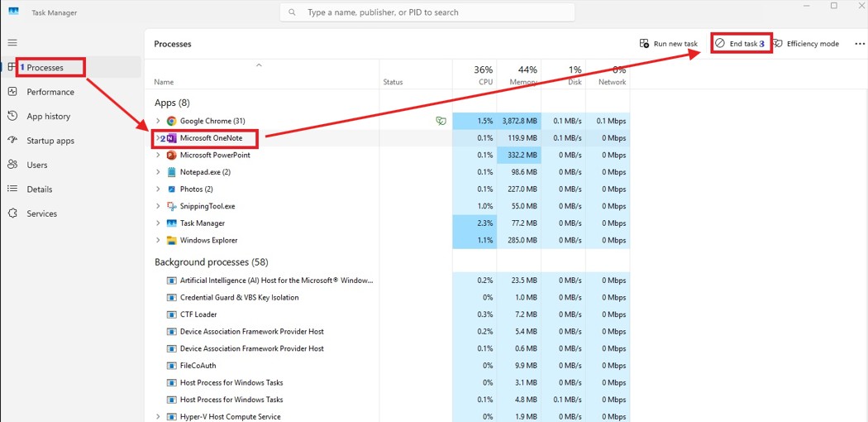Click the Task Manager process icon
Viewport: 868px width, 422px height.
[x=172, y=223]
